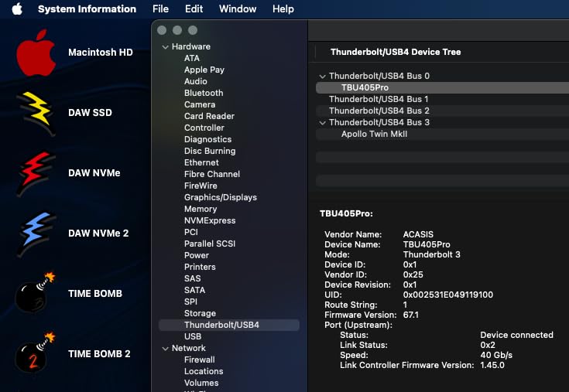Image resolution: width=569 pixels, height=392 pixels.
Task: Select Power in the sidebar
Action: 197,255
